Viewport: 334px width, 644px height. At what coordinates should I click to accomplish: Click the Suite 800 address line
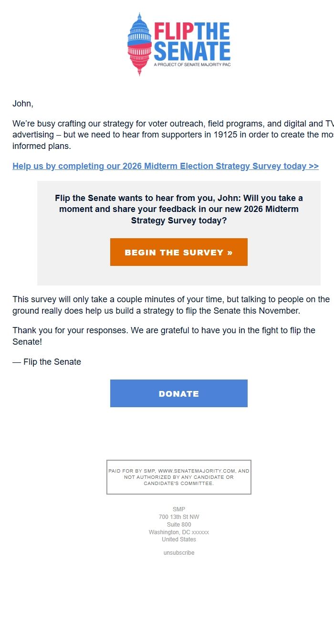pos(178,524)
